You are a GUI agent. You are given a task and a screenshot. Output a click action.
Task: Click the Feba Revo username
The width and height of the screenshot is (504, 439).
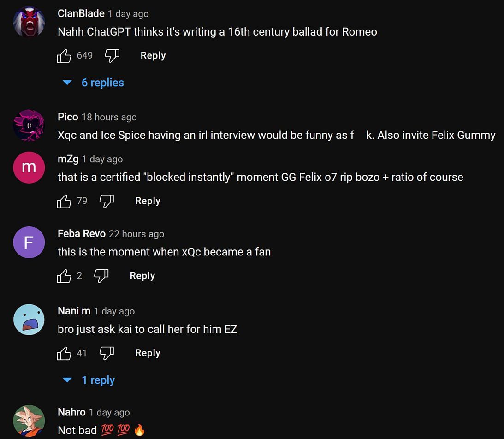[x=82, y=234]
